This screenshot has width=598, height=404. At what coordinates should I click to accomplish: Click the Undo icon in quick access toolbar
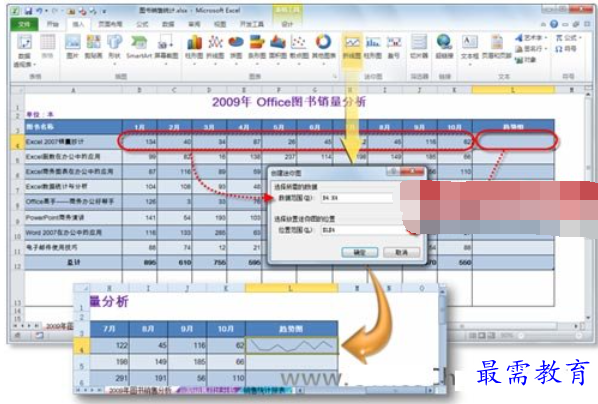(x=39, y=11)
